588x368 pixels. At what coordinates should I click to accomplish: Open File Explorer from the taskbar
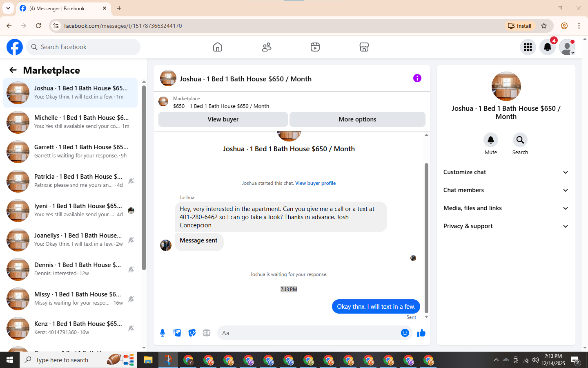tap(148, 360)
